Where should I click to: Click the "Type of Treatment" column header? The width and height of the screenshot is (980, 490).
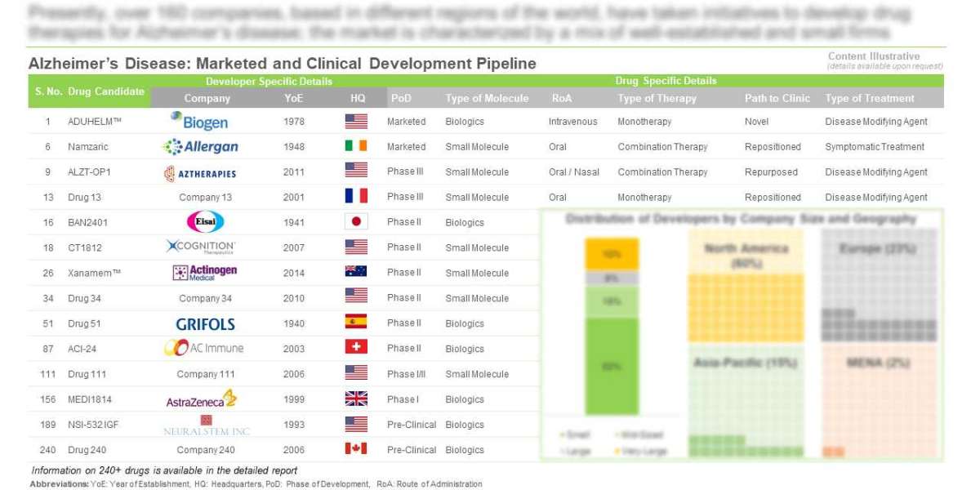pos(870,98)
